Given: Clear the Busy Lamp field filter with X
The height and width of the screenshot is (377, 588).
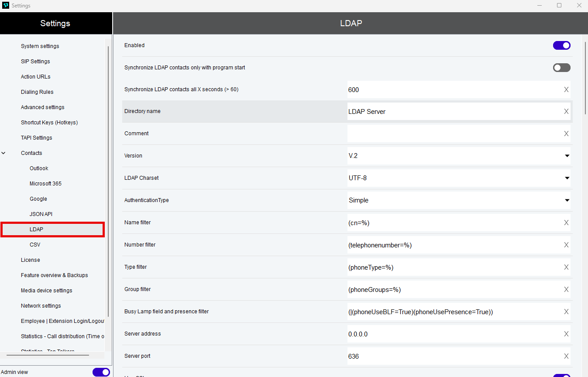Looking at the screenshot, I should (x=566, y=312).
